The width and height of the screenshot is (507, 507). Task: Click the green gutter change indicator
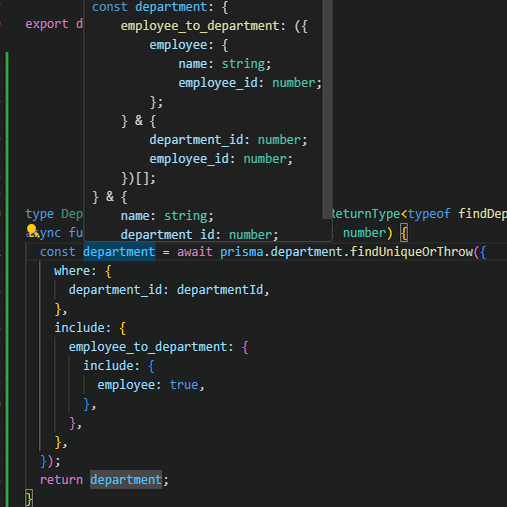point(7,279)
